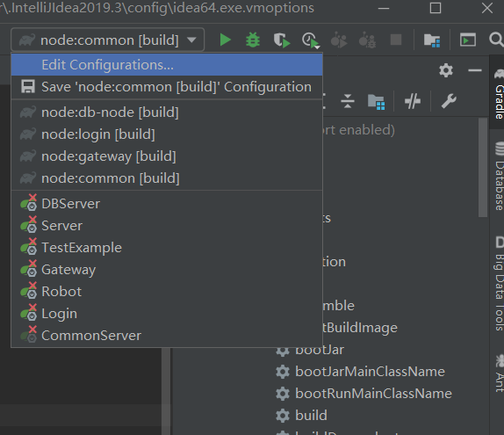This screenshot has height=435, width=504.
Task: Click gear icon beside bootJarMainClassName
Action: coord(283,372)
